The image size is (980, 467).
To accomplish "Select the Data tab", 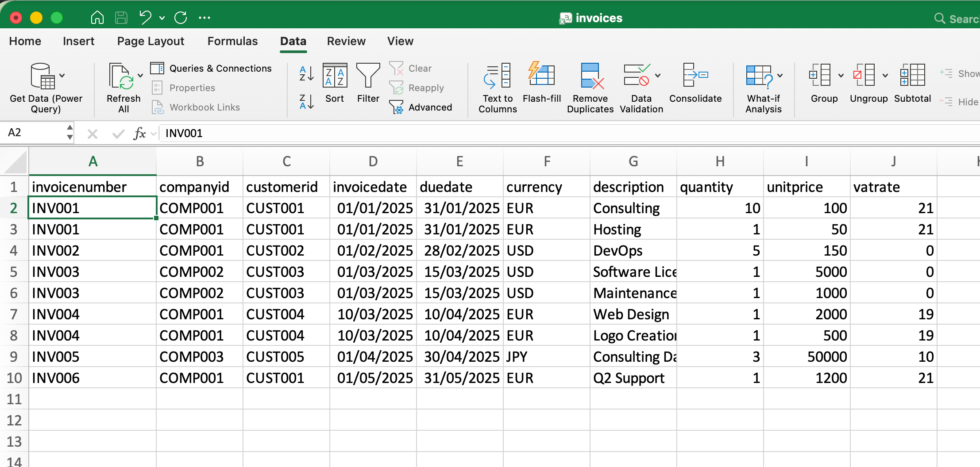I will [293, 41].
